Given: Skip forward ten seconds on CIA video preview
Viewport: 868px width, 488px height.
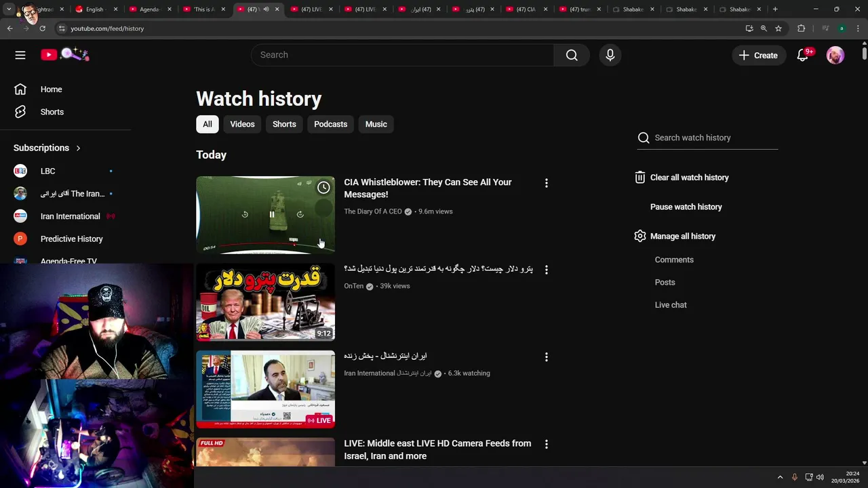Looking at the screenshot, I should pos(300,215).
